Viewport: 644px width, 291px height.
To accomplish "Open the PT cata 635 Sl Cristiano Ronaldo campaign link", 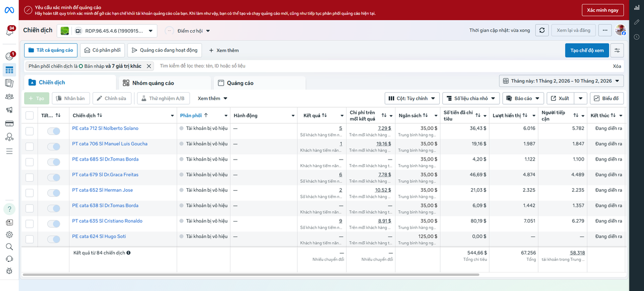I will (x=107, y=221).
